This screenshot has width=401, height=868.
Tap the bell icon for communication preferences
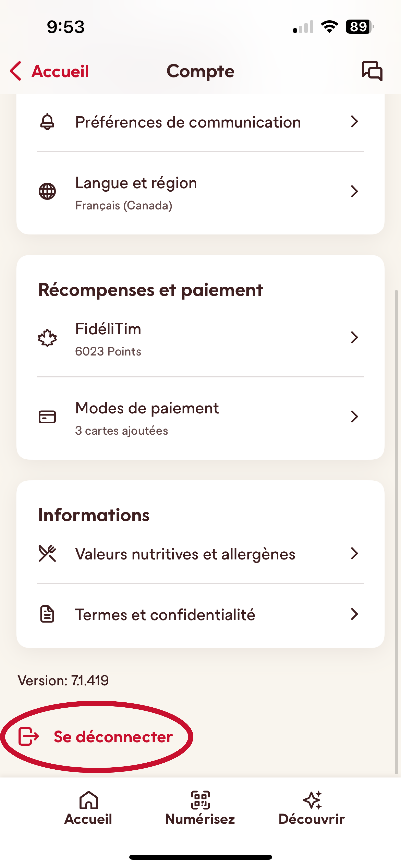[47, 122]
